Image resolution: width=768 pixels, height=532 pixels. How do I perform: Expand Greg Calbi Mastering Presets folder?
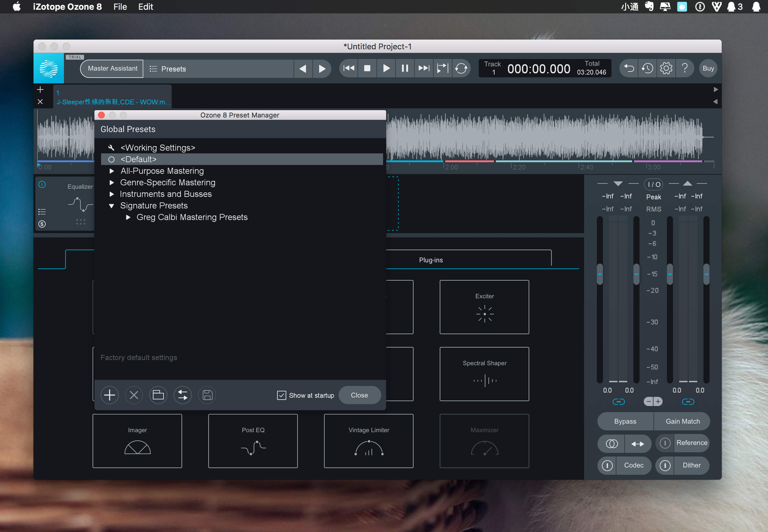tap(128, 217)
